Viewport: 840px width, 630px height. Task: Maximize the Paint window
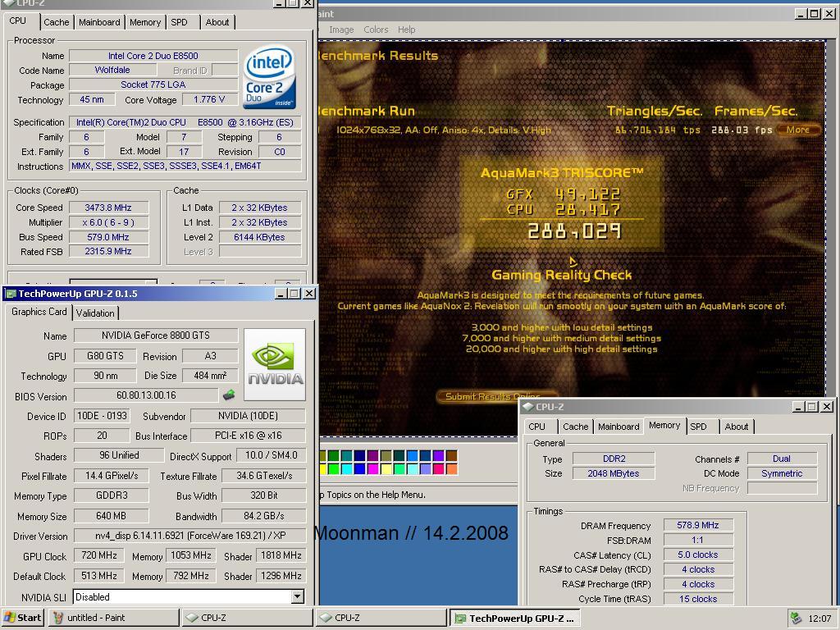(x=815, y=14)
